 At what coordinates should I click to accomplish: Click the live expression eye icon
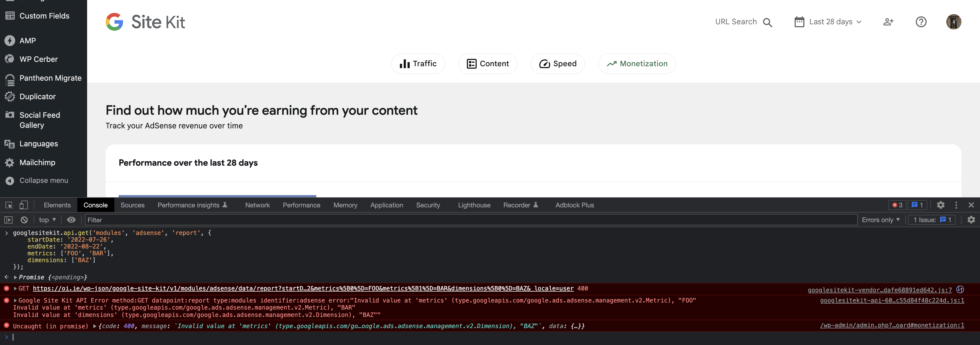click(x=71, y=220)
